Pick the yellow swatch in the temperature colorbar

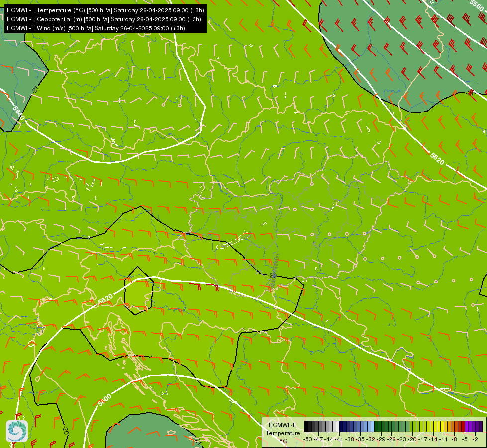pyautogui.click(x=439, y=427)
